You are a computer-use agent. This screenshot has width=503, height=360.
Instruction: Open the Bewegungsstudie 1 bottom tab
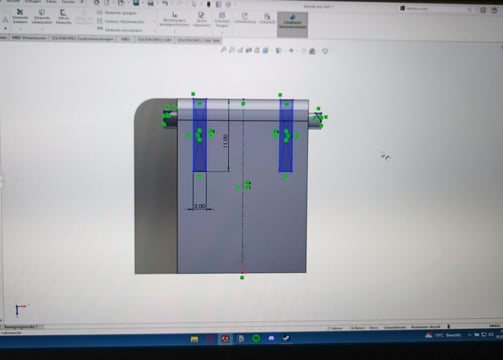coord(22,327)
